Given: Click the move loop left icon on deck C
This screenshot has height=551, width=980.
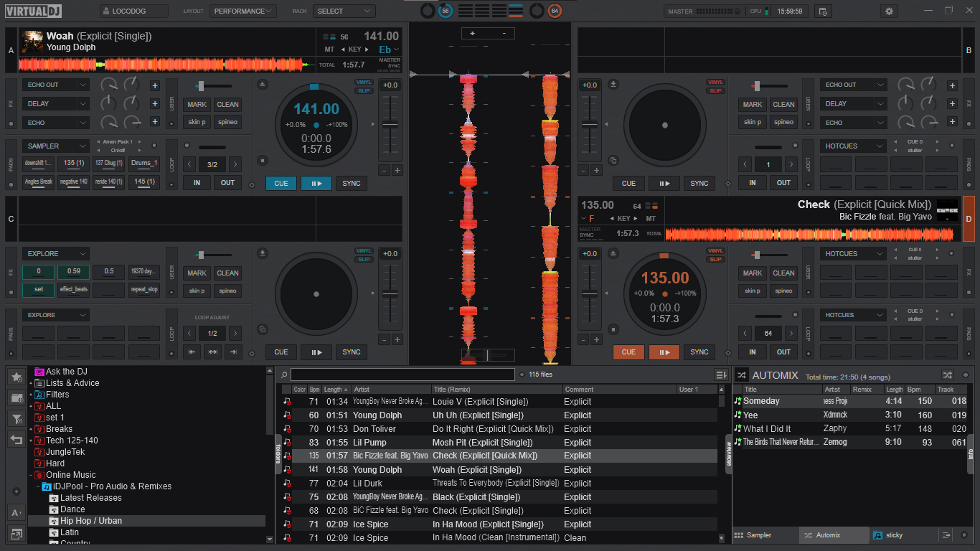Looking at the screenshot, I should [x=191, y=352].
